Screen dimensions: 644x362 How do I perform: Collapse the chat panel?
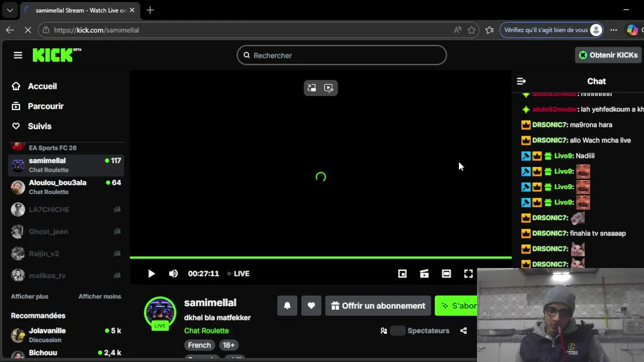(521, 81)
